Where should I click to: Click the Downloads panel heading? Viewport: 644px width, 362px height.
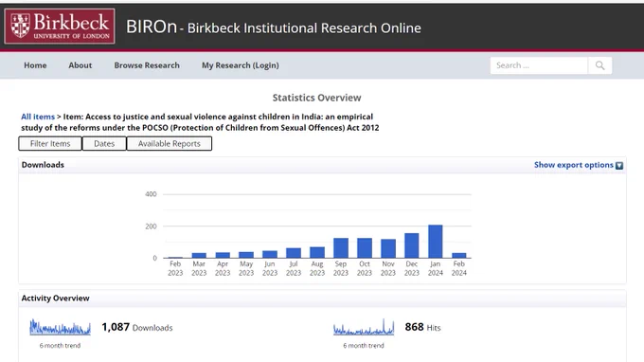click(x=43, y=165)
